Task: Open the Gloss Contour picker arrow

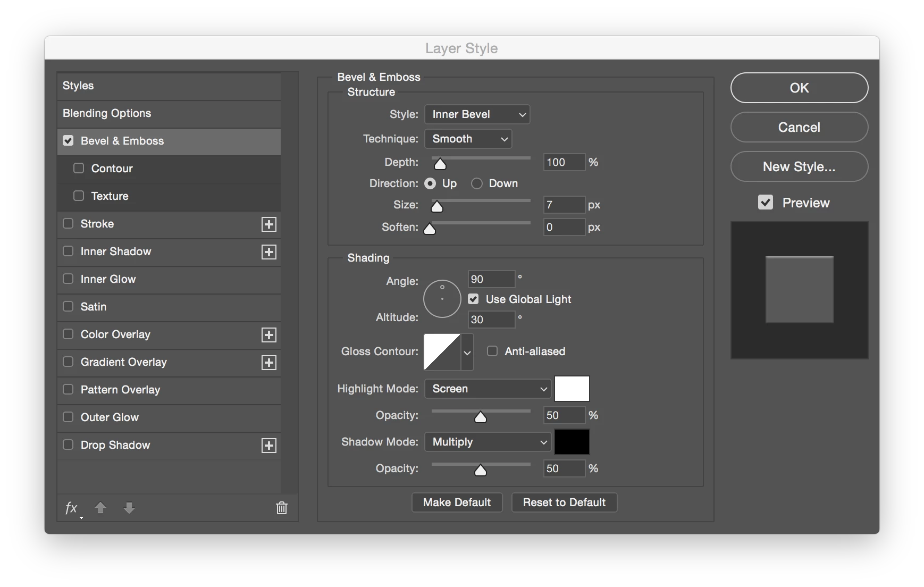Action: [x=467, y=352]
